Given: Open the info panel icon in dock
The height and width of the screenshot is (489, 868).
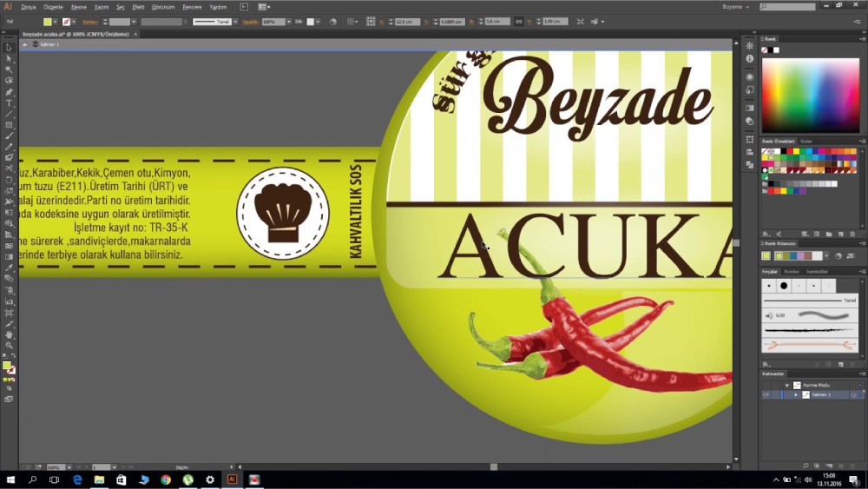Looking at the screenshot, I should pos(750,59).
